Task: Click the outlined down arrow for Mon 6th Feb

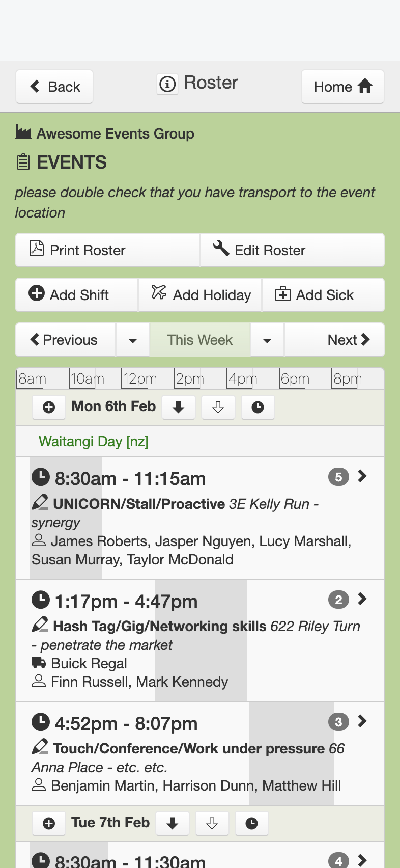Action: pos(218,408)
